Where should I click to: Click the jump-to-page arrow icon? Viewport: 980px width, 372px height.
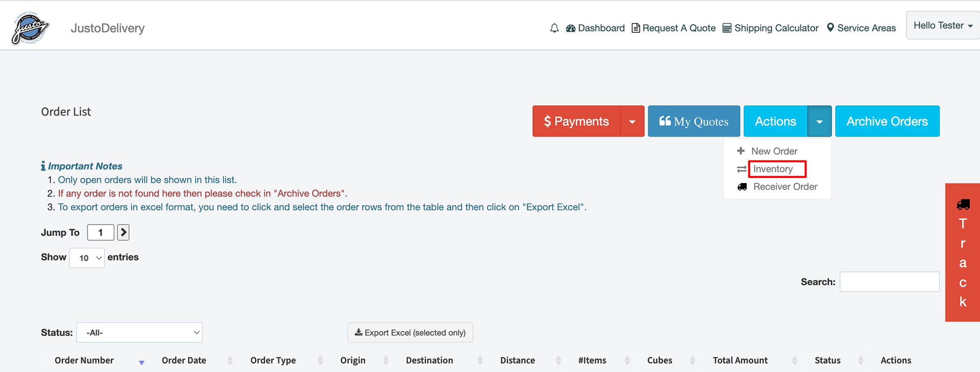pyautogui.click(x=123, y=232)
